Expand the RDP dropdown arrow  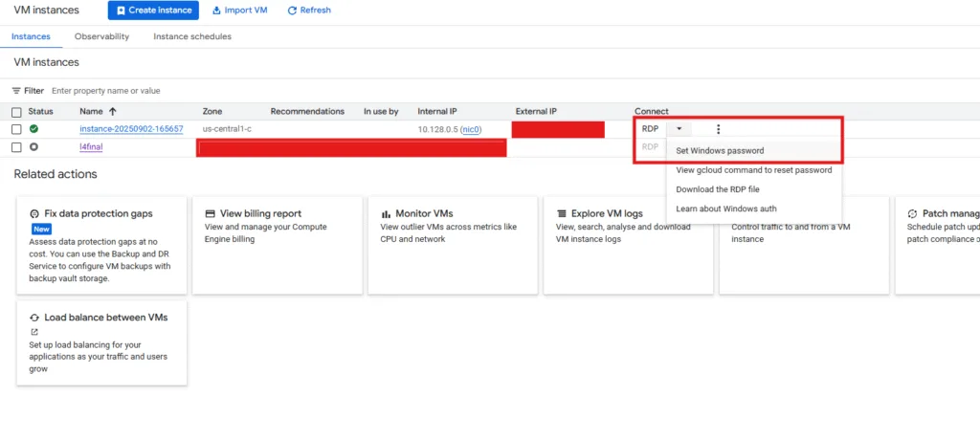[x=679, y=129]
